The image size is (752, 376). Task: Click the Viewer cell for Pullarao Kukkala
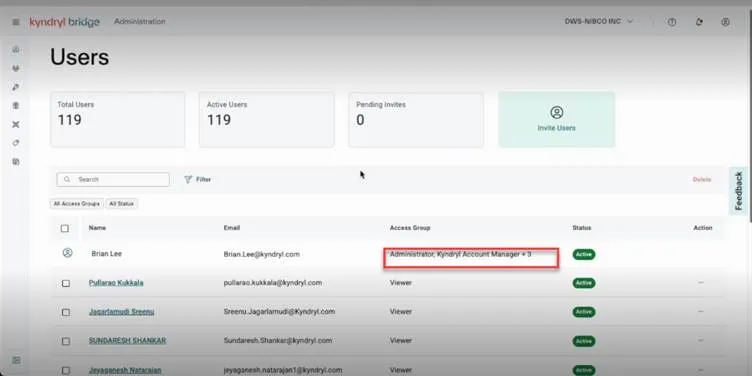(401, 283)
